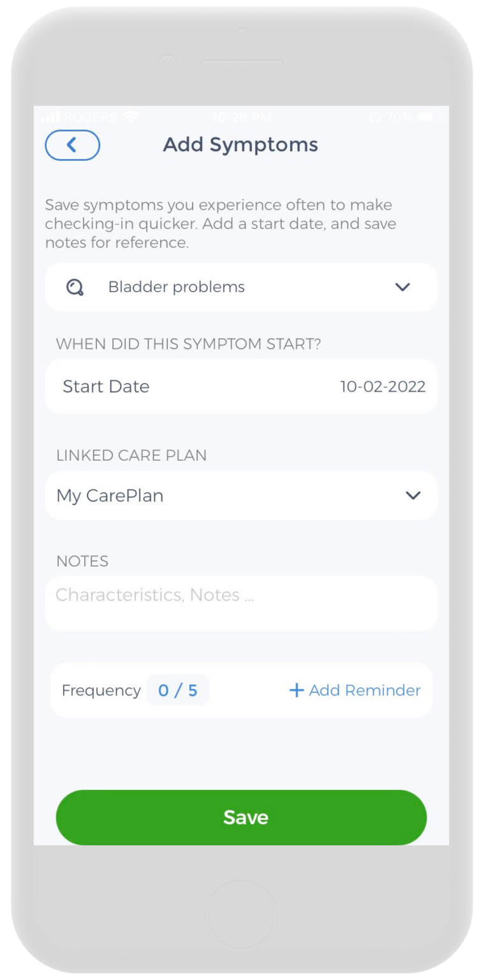Tap the 10:28 PM status bar clock
Image resolution: width=484 pixels, height=980 pixels.
pyautogui.click(x=241, y=117)
